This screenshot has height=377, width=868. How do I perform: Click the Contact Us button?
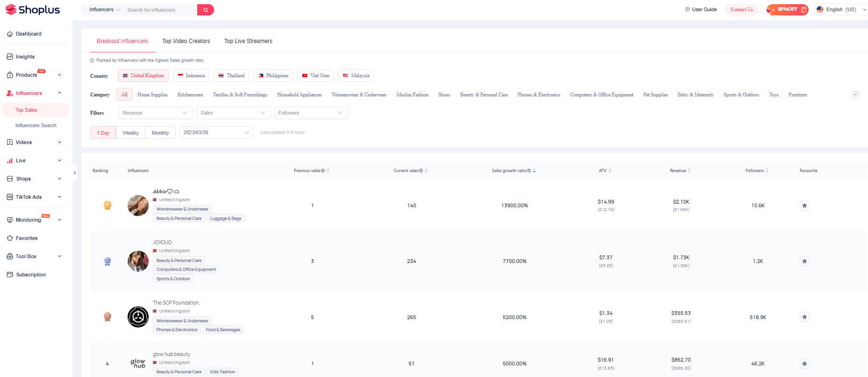742,9
